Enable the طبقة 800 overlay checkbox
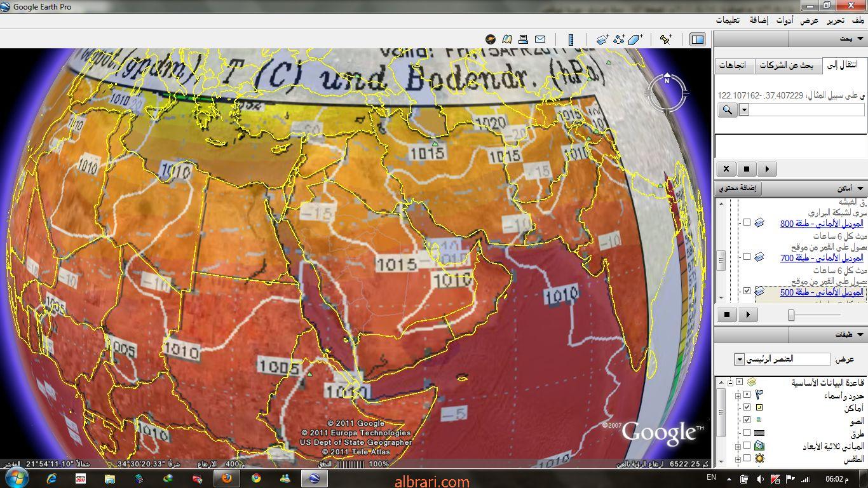This screenshot has height=488, width=868. (747, 222)
